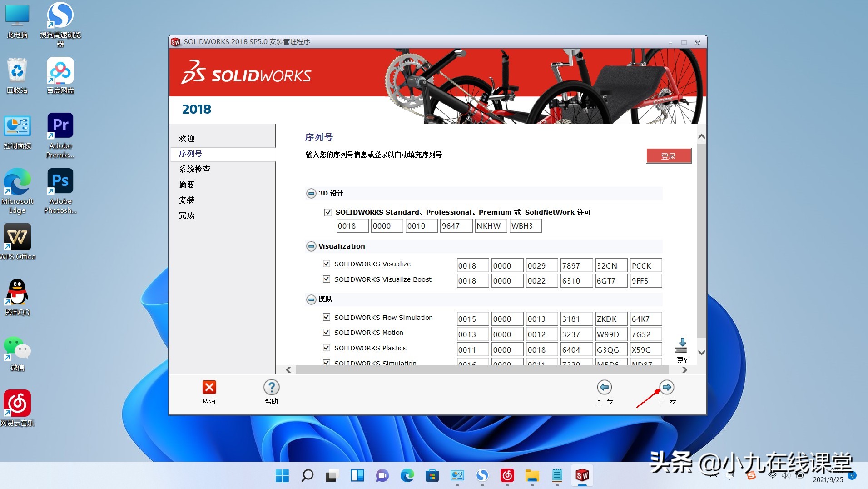The width and height of the screenshot is (868, 489).
Task: Collapse the 3D 设计 section
Action: (x=312, y=193)
